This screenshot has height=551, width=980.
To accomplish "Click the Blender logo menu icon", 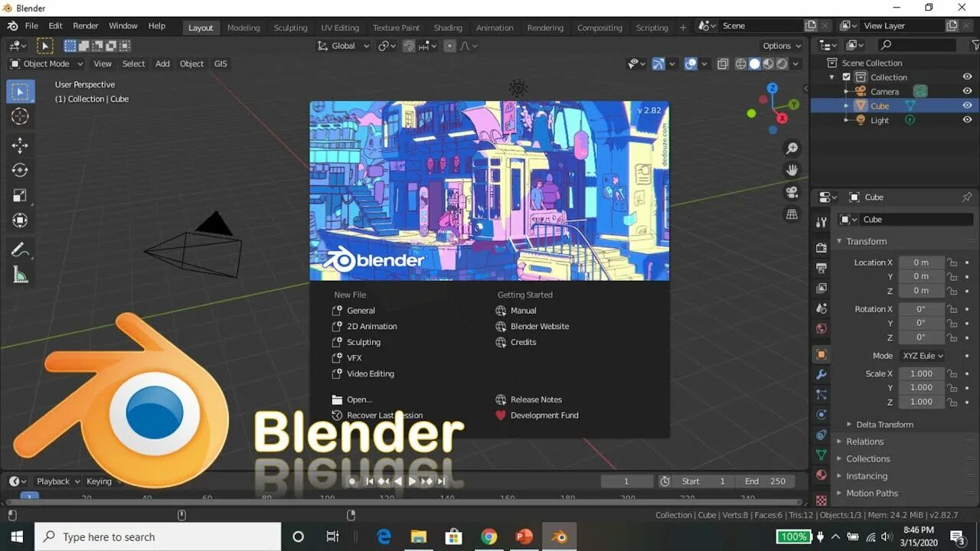I will point(12,26).
